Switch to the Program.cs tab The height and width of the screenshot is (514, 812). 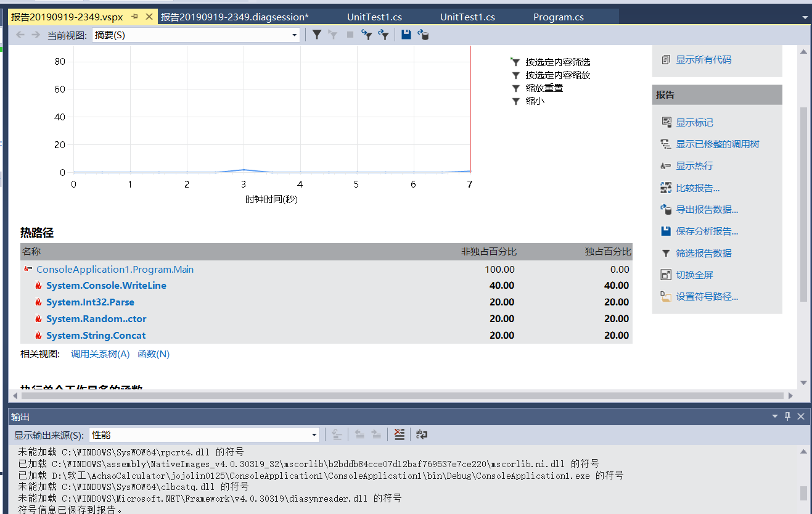(559, 17)
